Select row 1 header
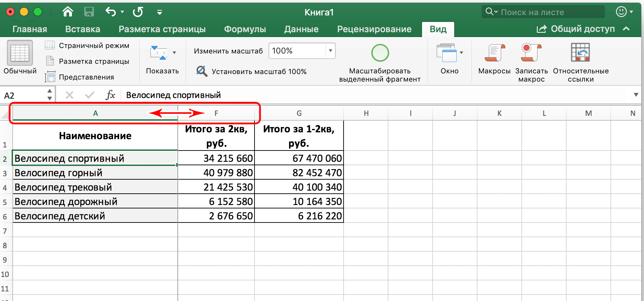This screenshot has width=644, height=301. 6,135
